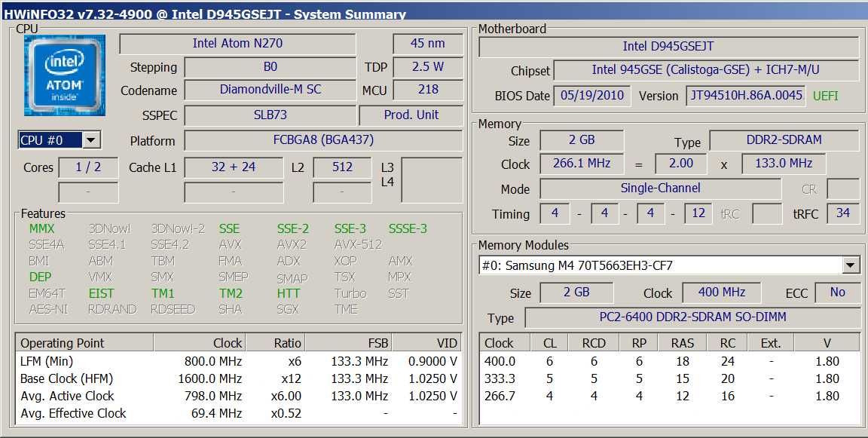The image size is (868, 438).
Task: Click the 133.0 MHz base memory field
Action: (784, 164)
